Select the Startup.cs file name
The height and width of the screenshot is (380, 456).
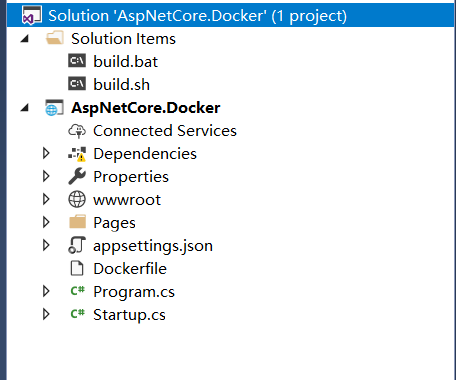click(129, 315)
